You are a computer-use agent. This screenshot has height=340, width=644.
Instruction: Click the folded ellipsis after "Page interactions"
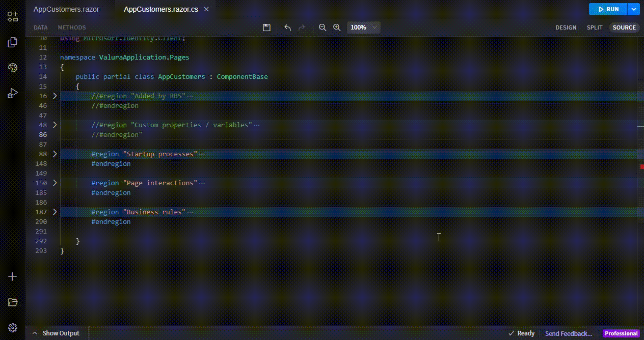click(202, 183)
